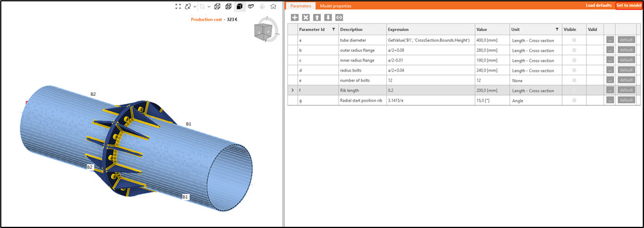The image size is (644, 228).
Task: Move parameter down with arrow icon
Action: pos(328,18)
